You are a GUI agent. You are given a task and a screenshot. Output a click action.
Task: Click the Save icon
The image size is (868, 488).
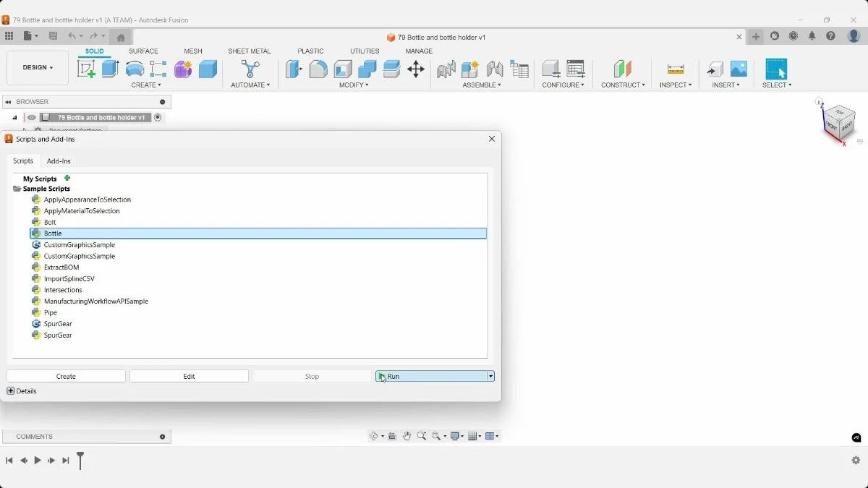pyautogui.click(x=53, y=36)
